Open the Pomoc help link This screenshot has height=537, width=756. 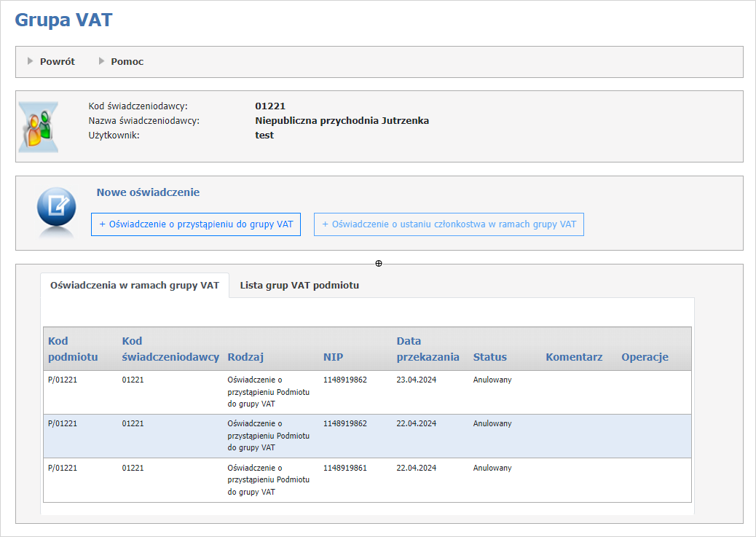(x=127, y=62)
